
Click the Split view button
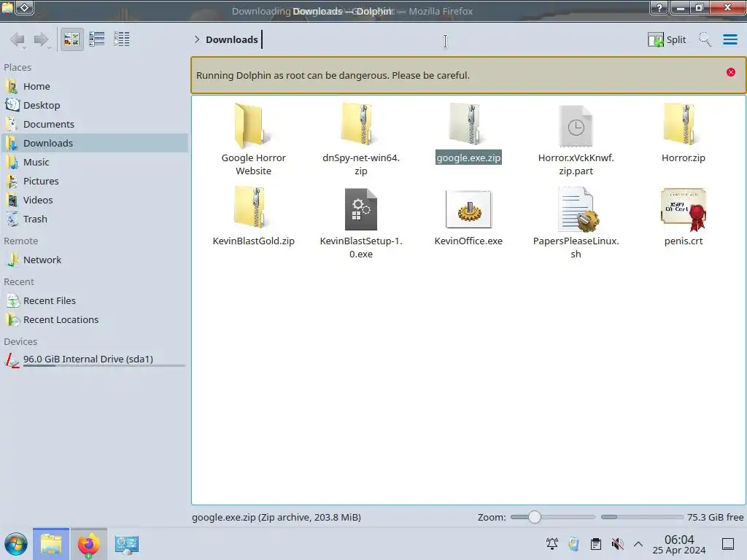pos(667,39)
